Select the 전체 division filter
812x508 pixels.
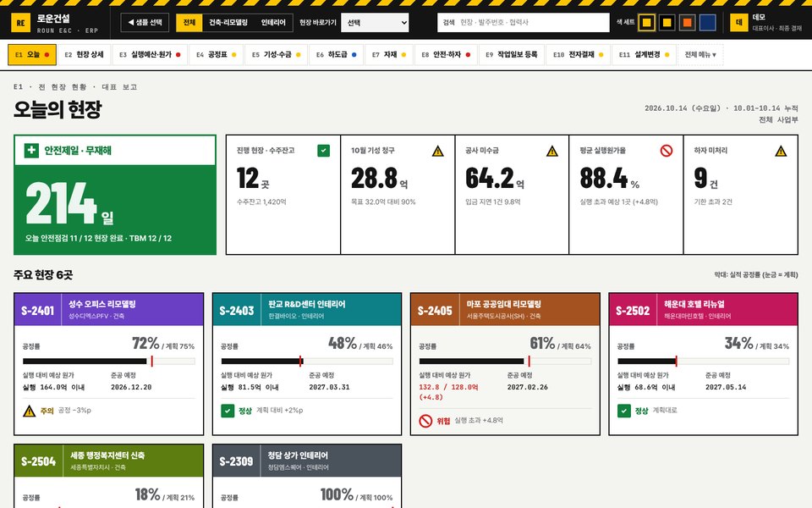click(189, 23)
